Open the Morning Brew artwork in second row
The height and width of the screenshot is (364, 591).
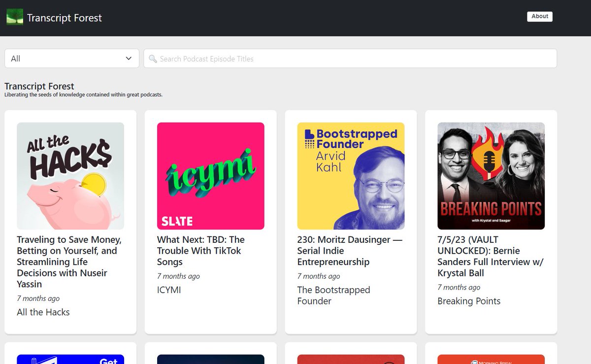click(491, 359)
